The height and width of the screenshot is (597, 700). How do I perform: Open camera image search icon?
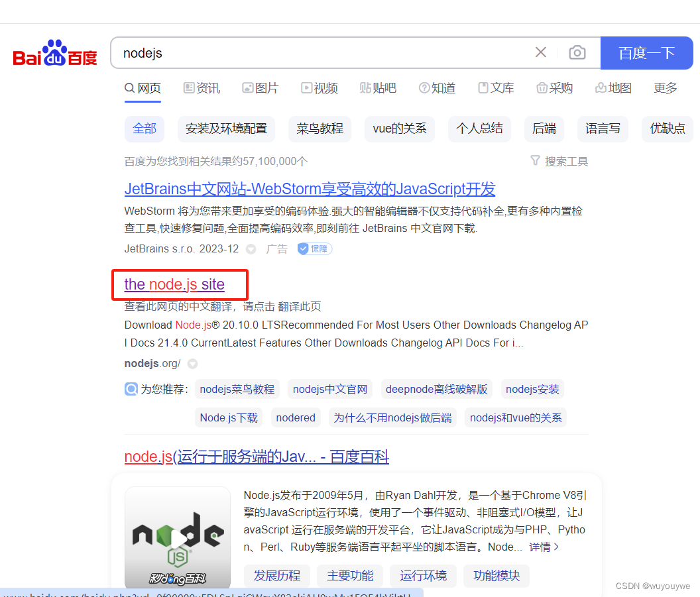coord(577,52)
